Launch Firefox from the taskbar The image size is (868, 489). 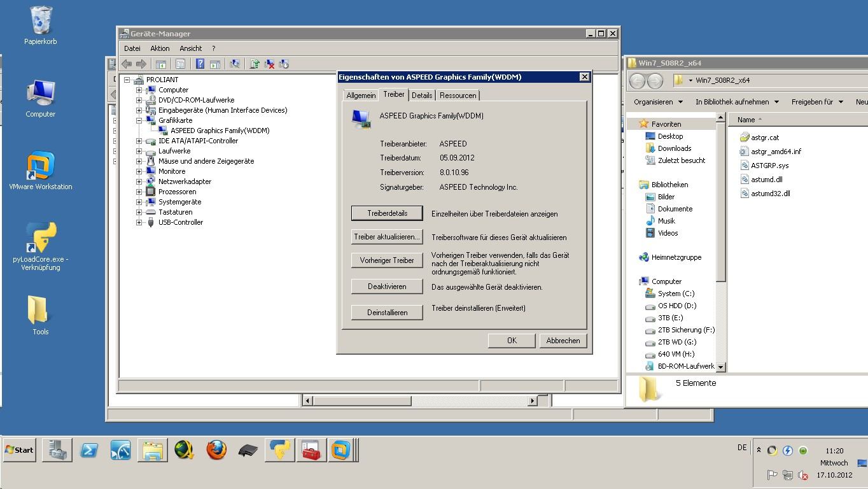point(216,450)
